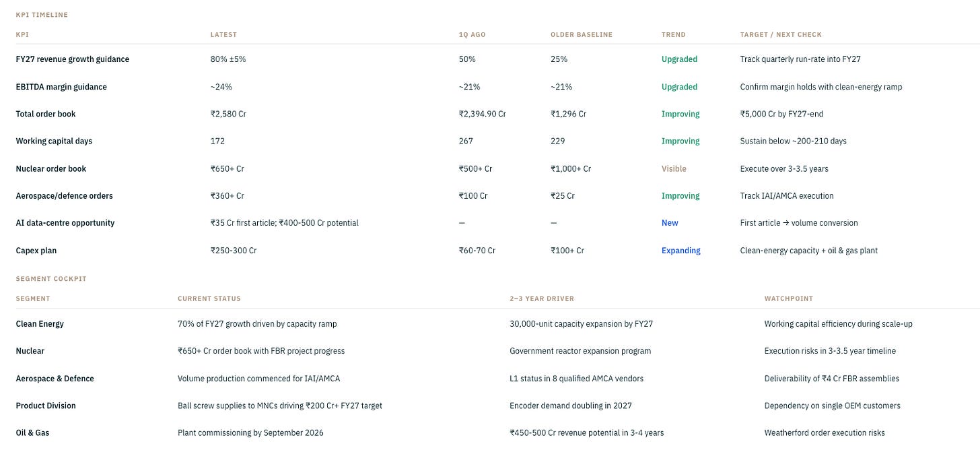Click the KPI column header
The image size is (980, 452).
[22, 34]
